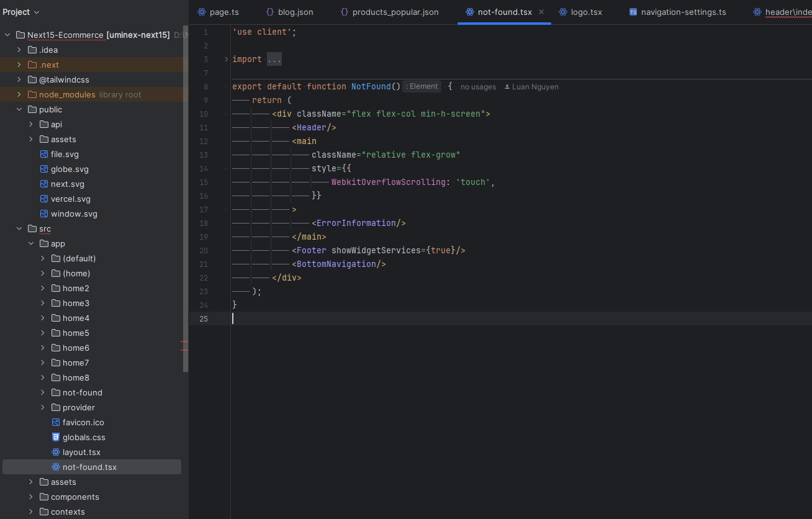Click the JSON icon on blog.json tab
This screenshot has width=812, height=519.
tap(270, 12)
